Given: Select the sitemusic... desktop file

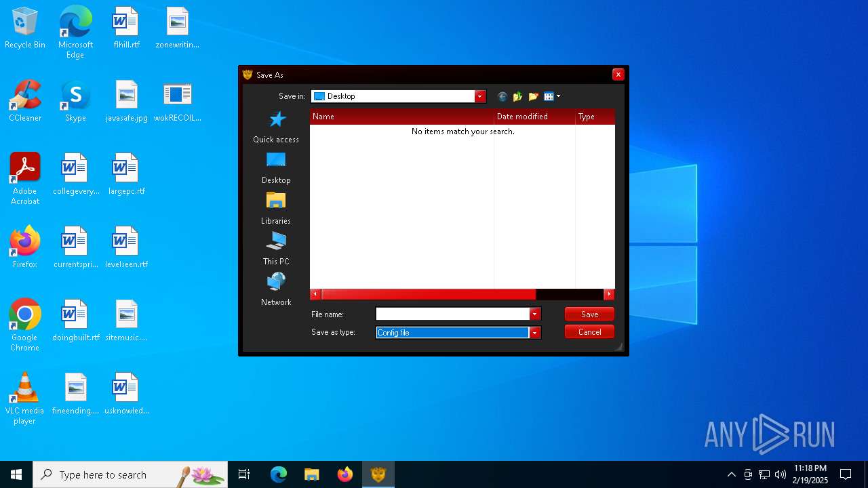Looking at the screenshot, I should coord(126,321).
